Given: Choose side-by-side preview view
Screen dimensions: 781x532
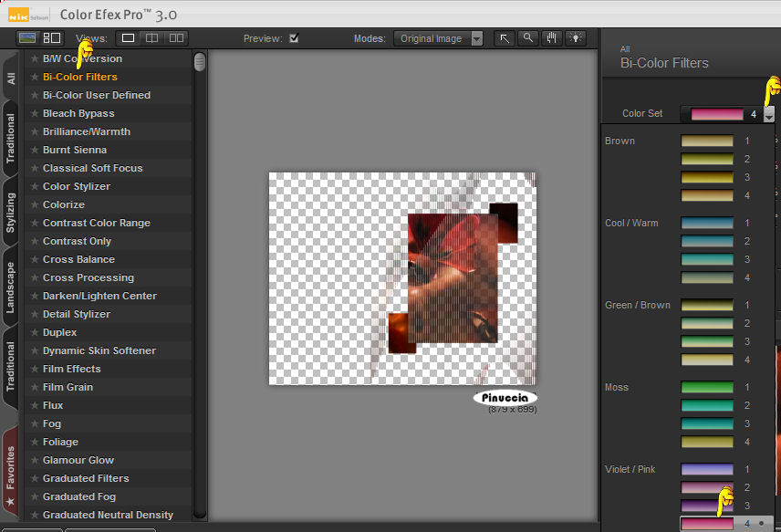Looking at the screenshot, I should (176, 38).
